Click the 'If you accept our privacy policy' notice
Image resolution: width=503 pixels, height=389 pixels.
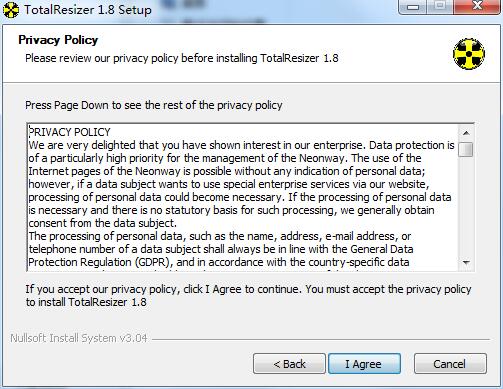pyautogui.click(x=248, y=295)
